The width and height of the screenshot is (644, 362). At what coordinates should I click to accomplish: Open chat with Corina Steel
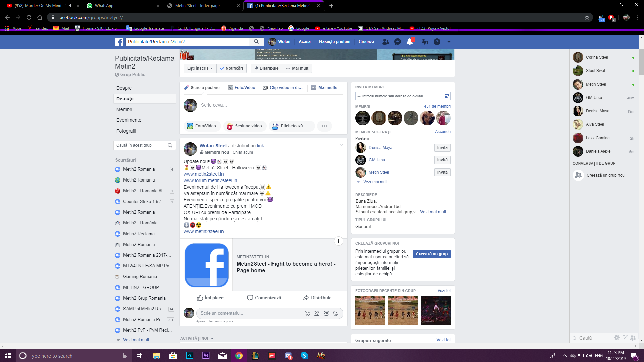click(603, 57)
